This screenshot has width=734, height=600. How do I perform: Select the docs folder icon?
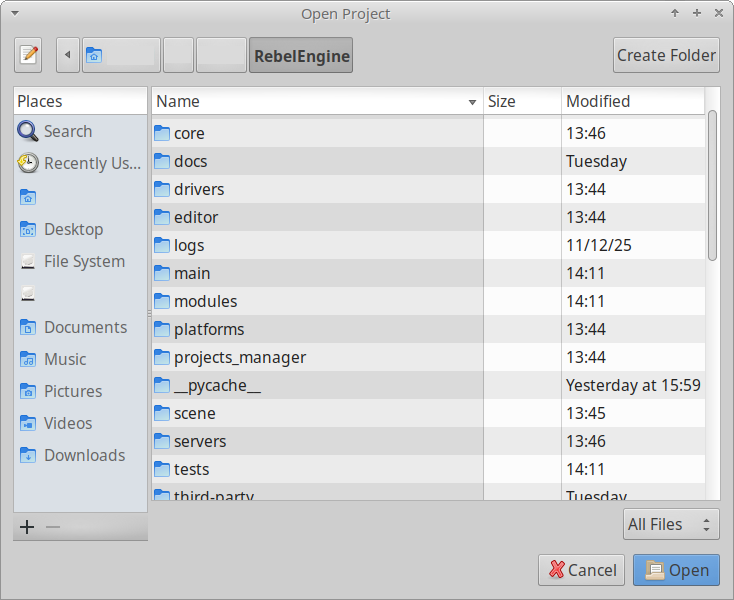(x=162, y=161)
